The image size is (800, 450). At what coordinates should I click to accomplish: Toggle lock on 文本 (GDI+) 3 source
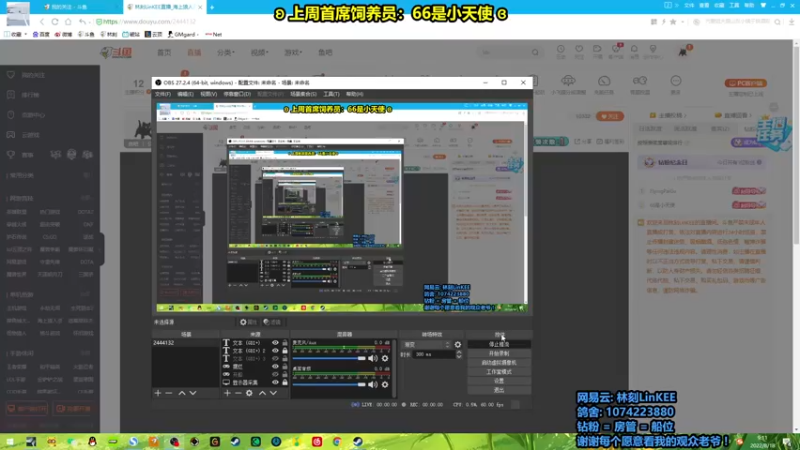pyautogui.click(x=285, y=359)
